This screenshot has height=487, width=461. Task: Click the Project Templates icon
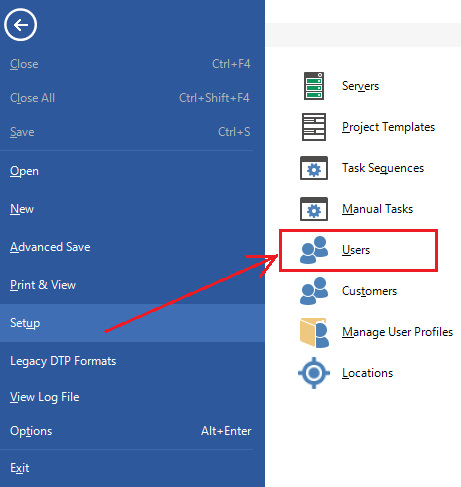[314, 127]
